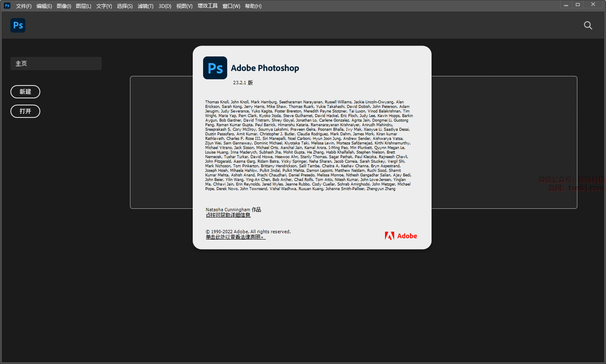Image resolution: width=606 pixels, height=364 pixels.
Task: Open the 图层(L) menu
Action: pyautogui.click(x=83, y=6)
